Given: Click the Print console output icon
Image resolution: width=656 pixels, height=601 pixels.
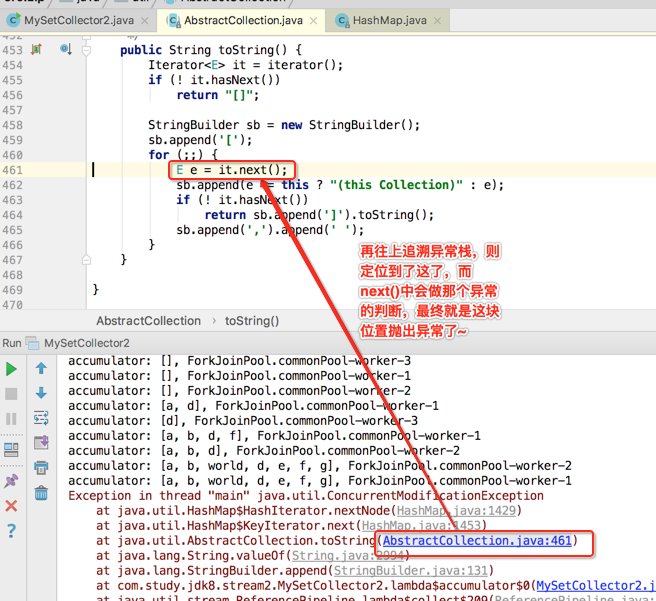Looking at the screenshot, I should coord(41,467).
